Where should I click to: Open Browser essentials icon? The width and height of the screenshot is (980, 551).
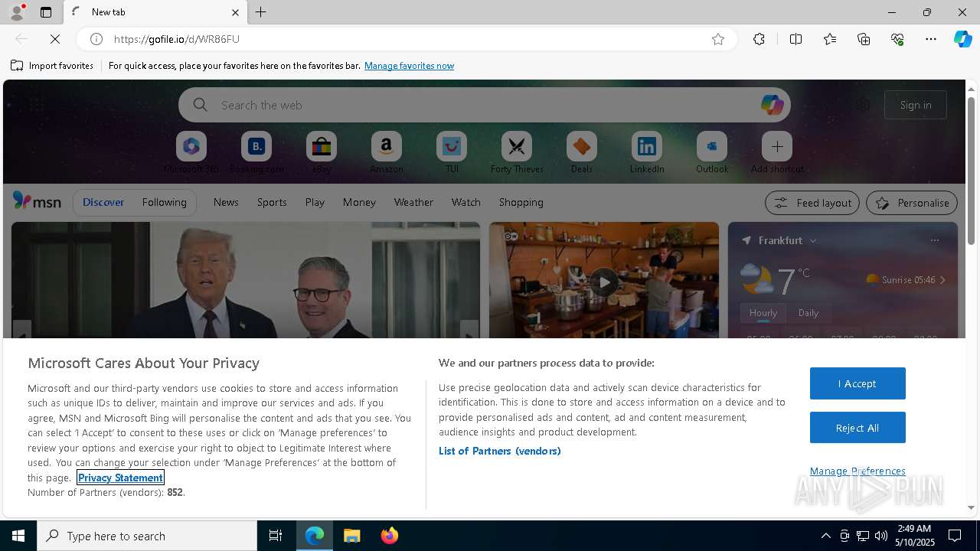click(x=897, y=39)
